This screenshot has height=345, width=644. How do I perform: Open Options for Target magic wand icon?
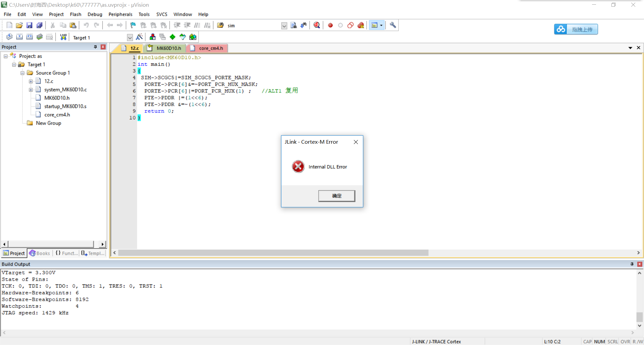[140, 37]
